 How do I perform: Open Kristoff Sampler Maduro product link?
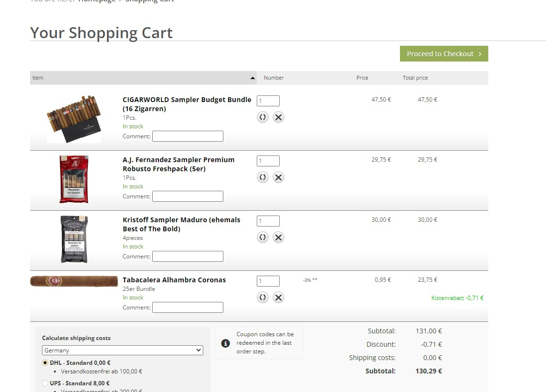pyautogui.click(x=181, y=224)
